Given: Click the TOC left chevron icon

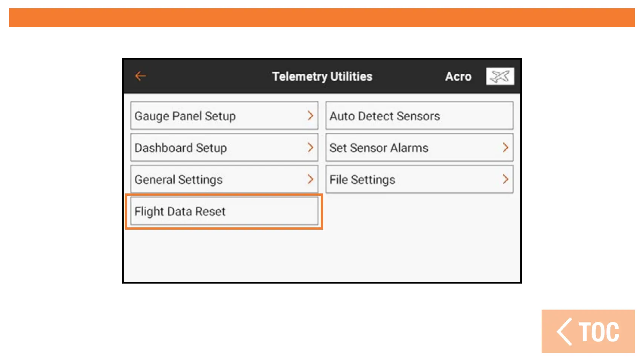Looking at the screenshot, I should (564, 331).
